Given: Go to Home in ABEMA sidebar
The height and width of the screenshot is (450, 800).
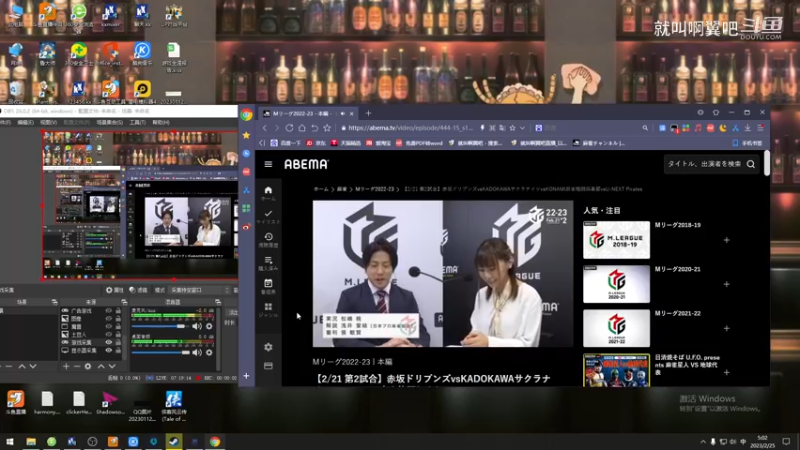Looking at the screenshot, I should [268, 190].
